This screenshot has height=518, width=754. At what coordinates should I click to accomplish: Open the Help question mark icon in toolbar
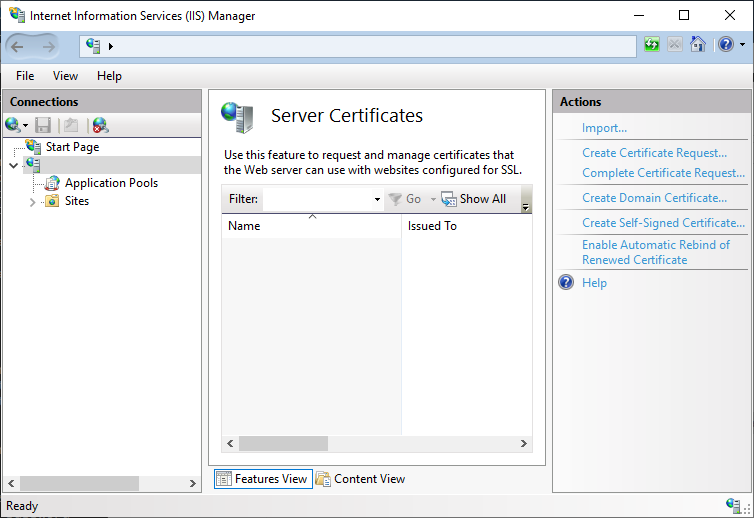point(724,45)
